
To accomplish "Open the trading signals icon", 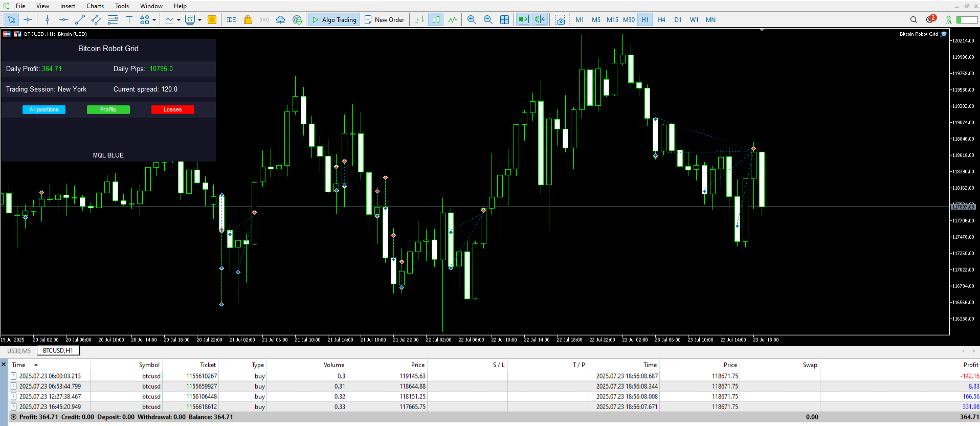I will click(x=264, y=20).
